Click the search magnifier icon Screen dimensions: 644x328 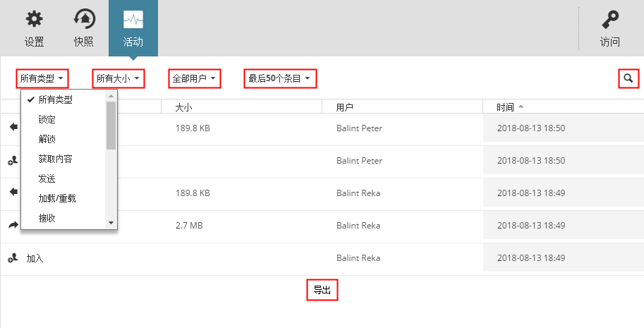pyautogui.click(x=628, y=78)
